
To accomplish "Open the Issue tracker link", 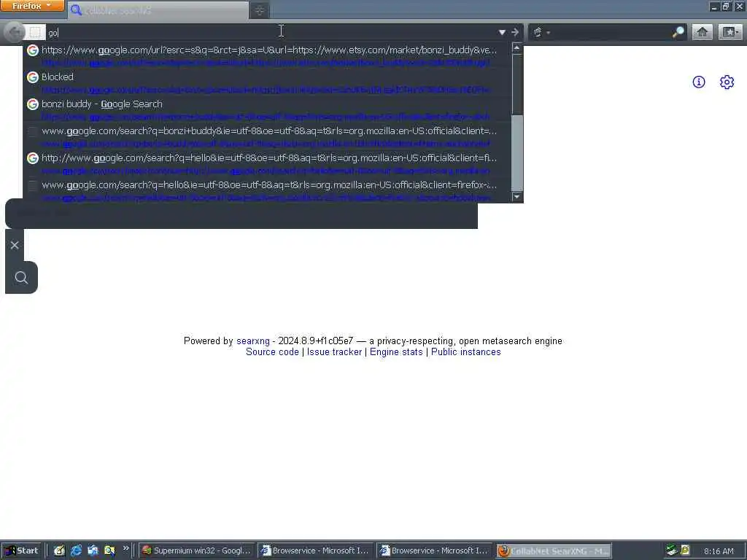I will pos(334,352).
